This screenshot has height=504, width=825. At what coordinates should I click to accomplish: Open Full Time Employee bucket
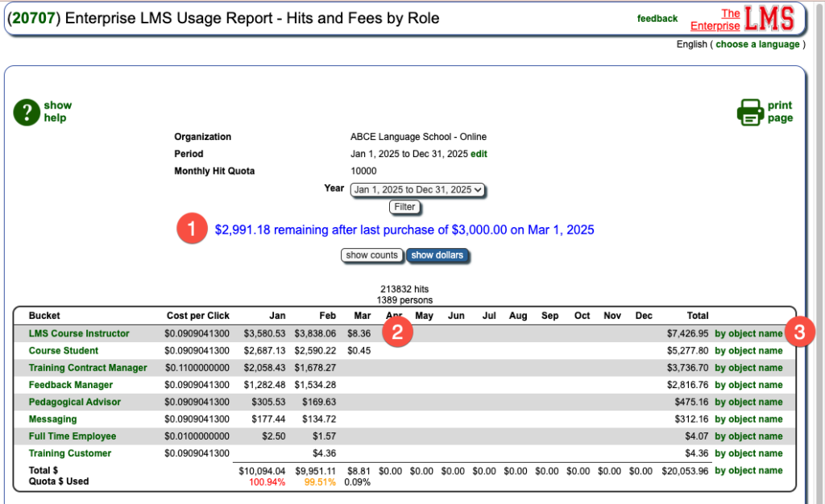(72, 436)
